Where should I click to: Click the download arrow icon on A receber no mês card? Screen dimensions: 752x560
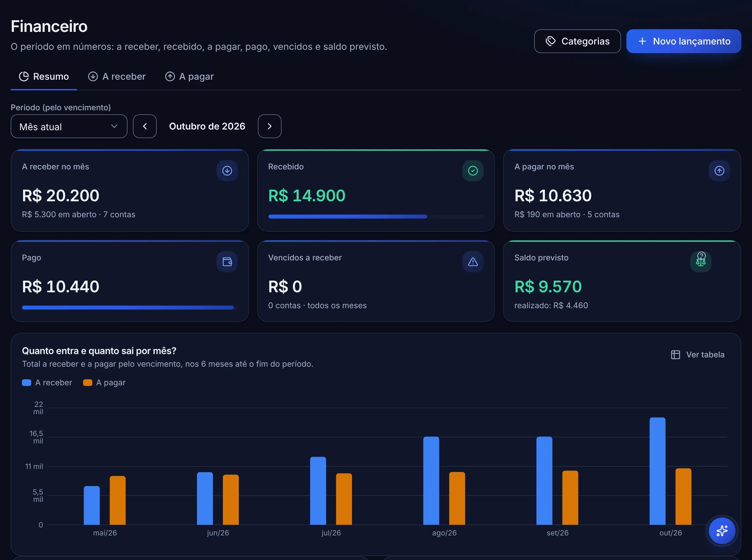227,170
